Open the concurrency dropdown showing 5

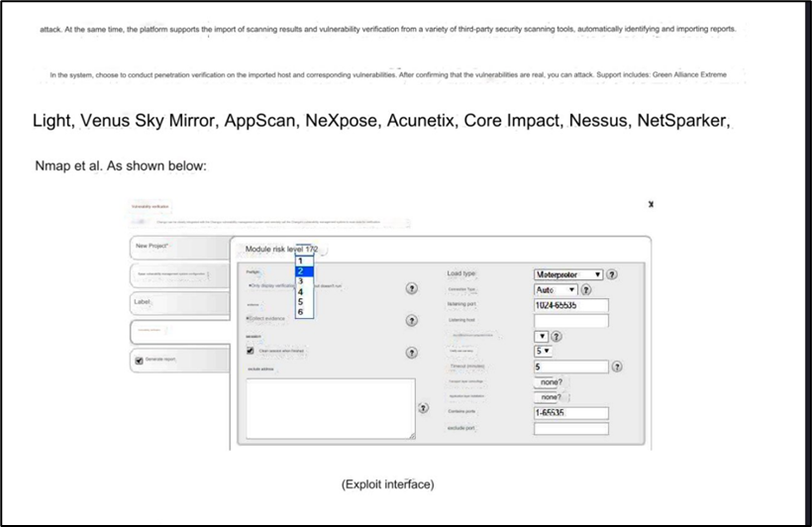(x=543, y=352)
